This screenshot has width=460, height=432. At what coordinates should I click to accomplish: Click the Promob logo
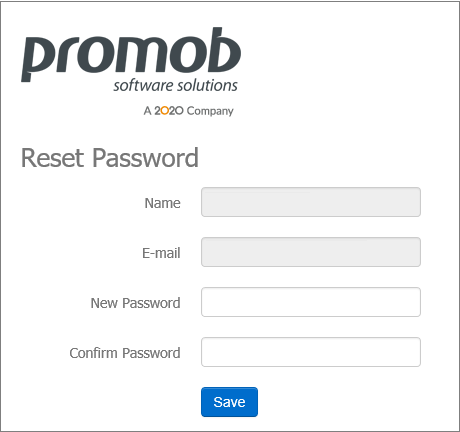131,60
